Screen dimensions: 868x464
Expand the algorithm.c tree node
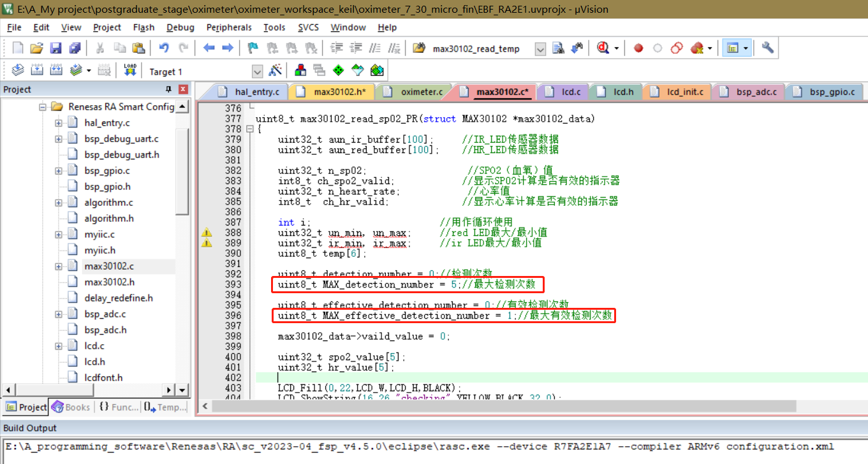[x=59, y=203]
